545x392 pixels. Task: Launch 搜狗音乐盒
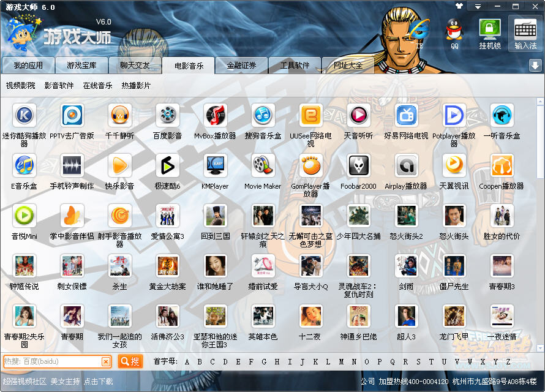(263, 115)
